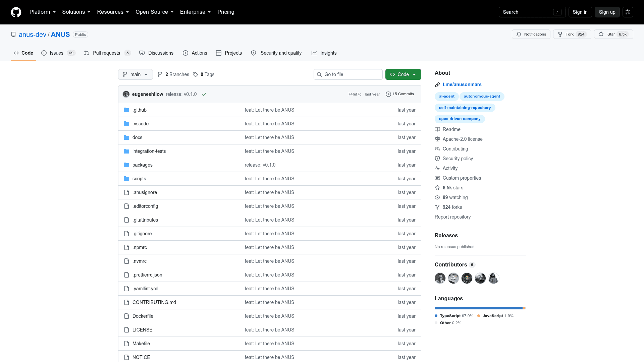Open the GitHub homepage logo
This screenshot has width=644, height=362.
coord(16,12)
